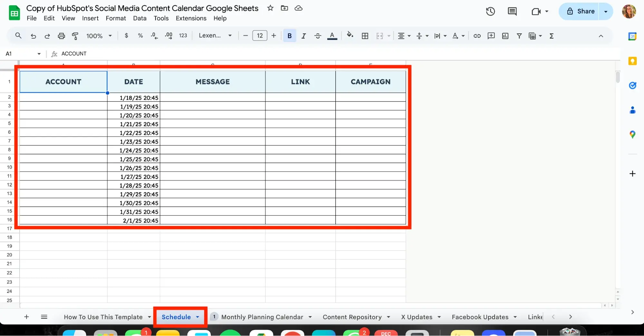The width and height of the screenshot is (644, 336).
Task: Open the Format menu
Action: tap(116, 18)
